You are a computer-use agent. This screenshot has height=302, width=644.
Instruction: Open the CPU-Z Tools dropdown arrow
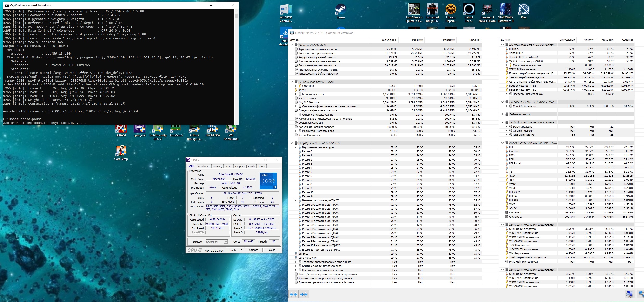point(241,250)
